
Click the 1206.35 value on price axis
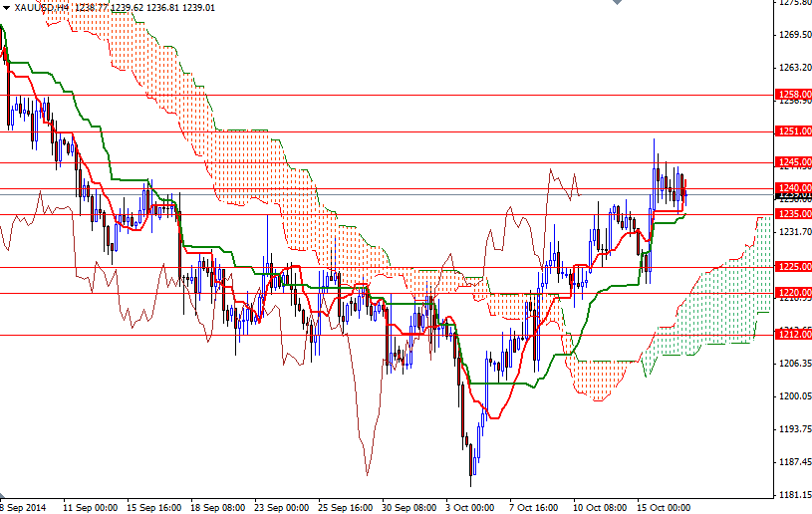(x=793, y=364)
